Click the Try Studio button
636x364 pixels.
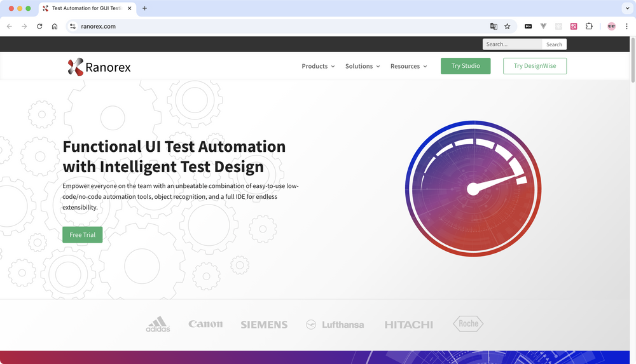pos(466,65)
